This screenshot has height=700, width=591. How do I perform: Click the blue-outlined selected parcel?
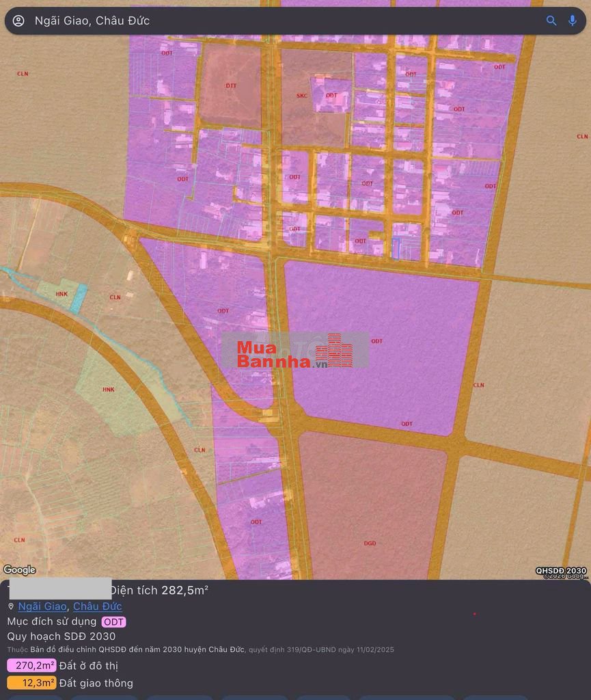(396, 248)
